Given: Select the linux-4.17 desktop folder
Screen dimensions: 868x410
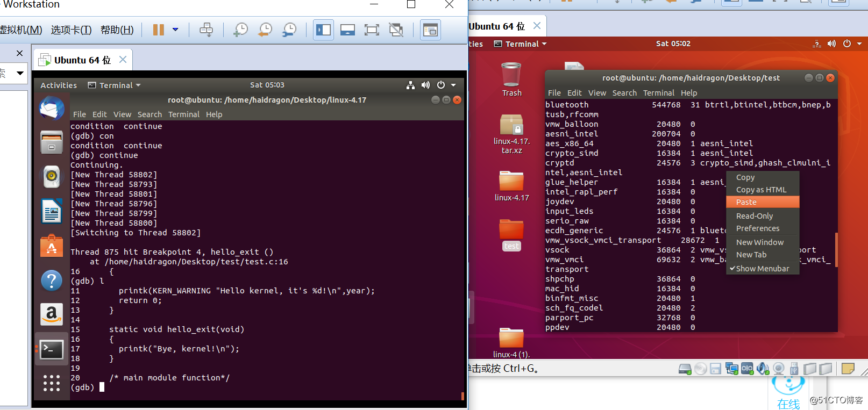Looking at the screenshot, I should (511, 186).
